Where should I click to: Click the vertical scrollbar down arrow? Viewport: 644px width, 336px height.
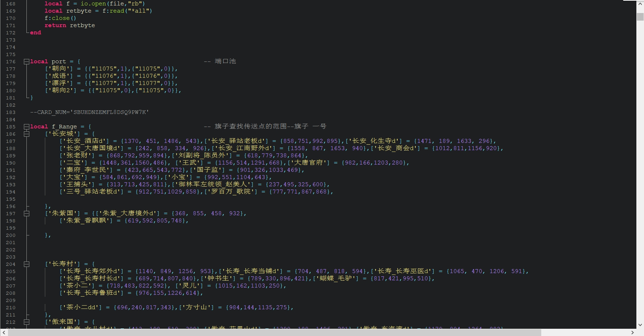[640, 325]
